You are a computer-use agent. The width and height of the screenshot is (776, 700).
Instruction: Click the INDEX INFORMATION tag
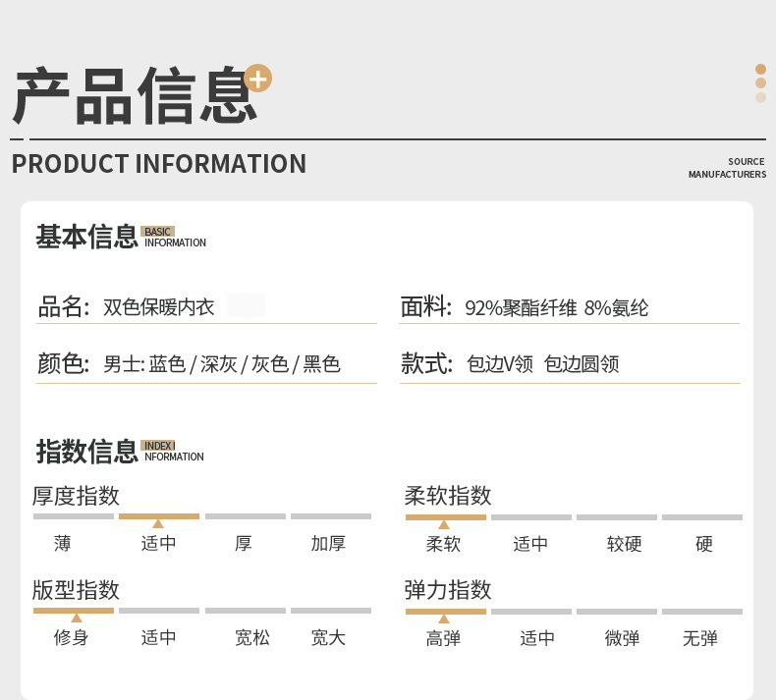173,452
